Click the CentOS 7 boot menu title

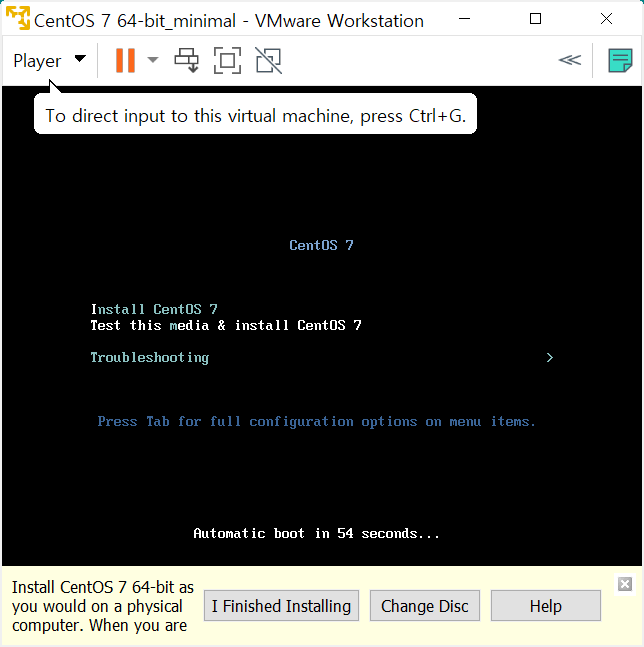(x=321, y=245)
